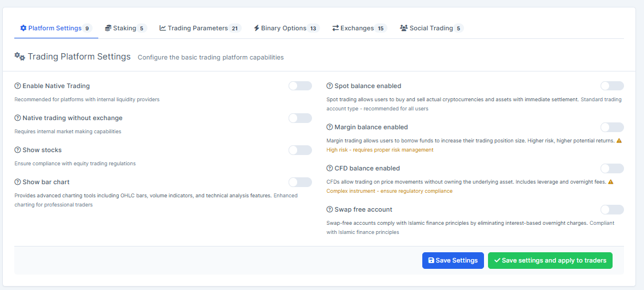Screen dimensions: 644x290
Task: Click help icon next to CFD balance enabled
Action: pyautogui.click(x=330, y=168)
